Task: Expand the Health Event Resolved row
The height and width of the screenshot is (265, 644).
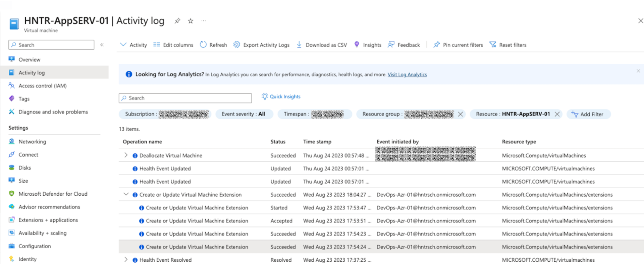Action: pos(126,260)
